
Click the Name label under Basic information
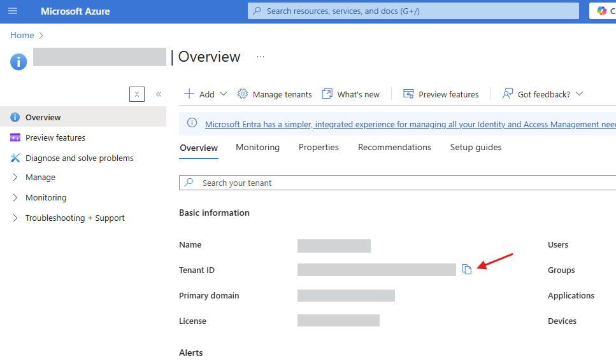coord(190,245)
